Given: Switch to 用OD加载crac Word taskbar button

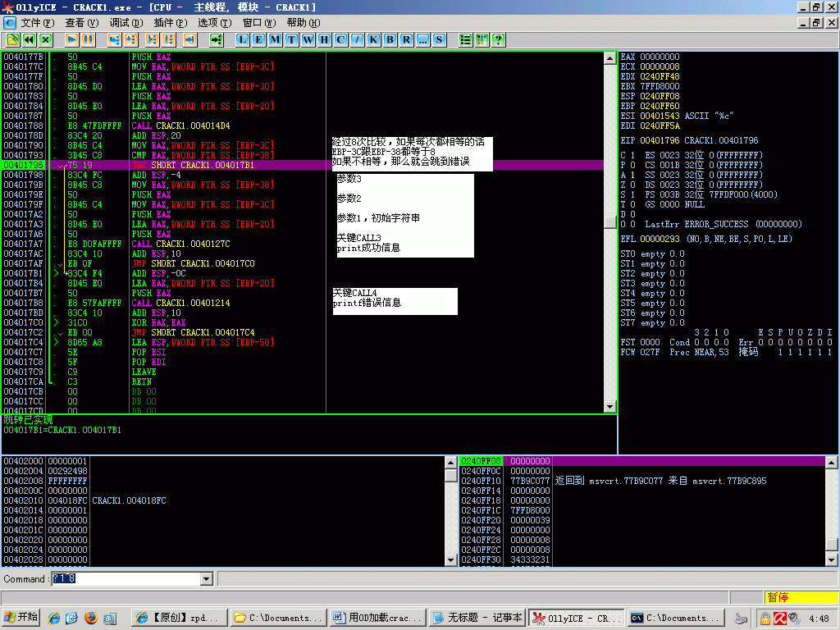Looking at the screenshot, I should [x=377, y=618].
